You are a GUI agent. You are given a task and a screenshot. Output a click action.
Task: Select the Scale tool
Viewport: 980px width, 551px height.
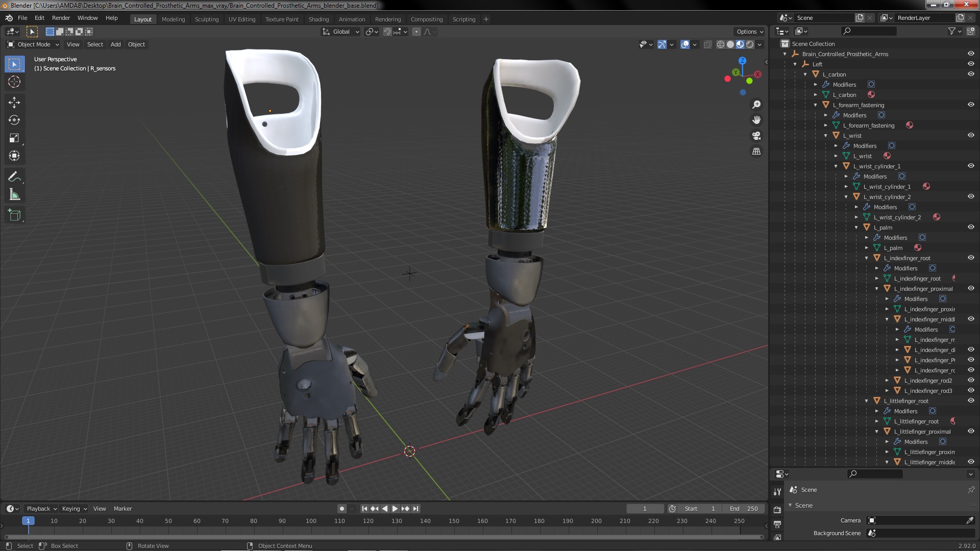pos(14,138)
